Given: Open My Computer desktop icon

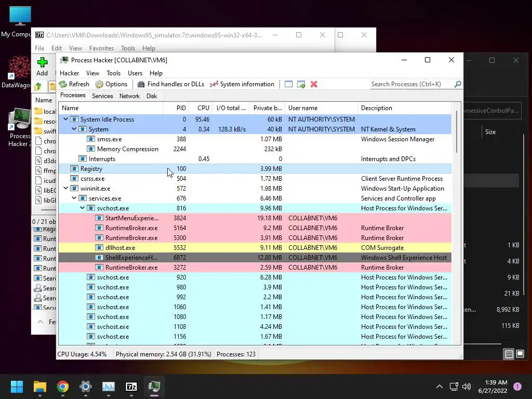Looking at the screenshot, I should click(x=17, y=21).
